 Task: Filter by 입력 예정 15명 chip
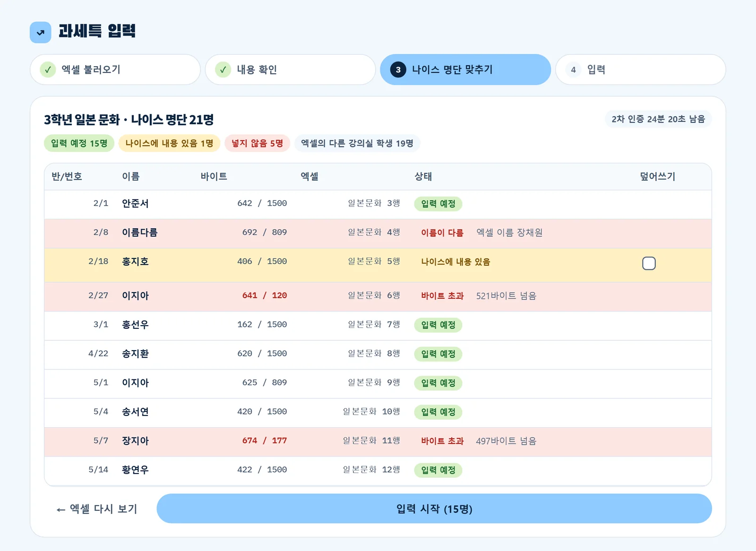pyautogui.click(x=79, y=143)
